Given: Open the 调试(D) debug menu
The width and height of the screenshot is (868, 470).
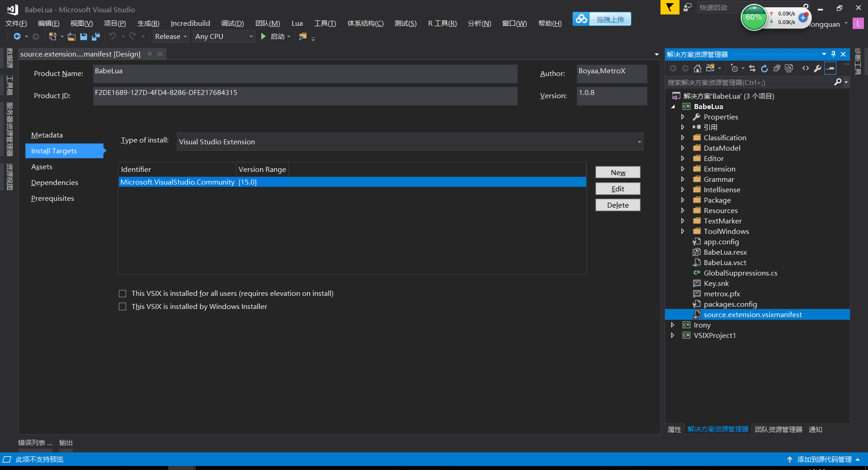Looking at the screenshot, I should (232, 24).
